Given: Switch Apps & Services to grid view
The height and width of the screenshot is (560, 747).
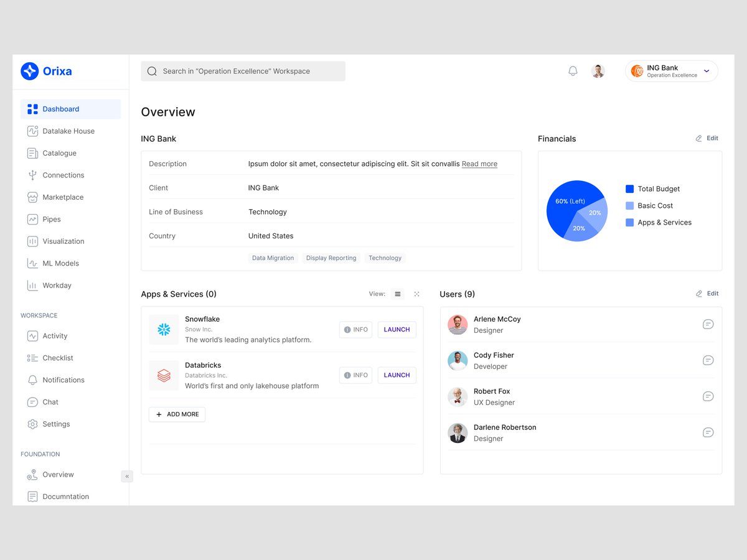Looking at the screenshot, I should (x=416, y=294).
